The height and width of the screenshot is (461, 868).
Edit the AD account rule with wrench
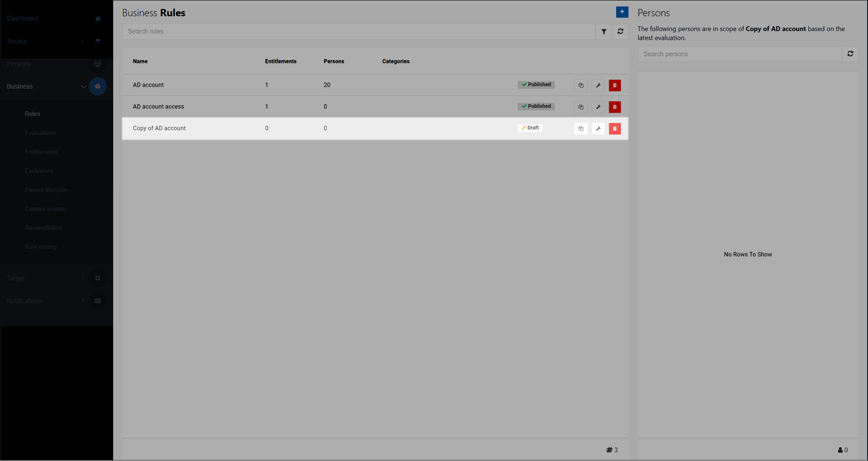click(598, 86)
